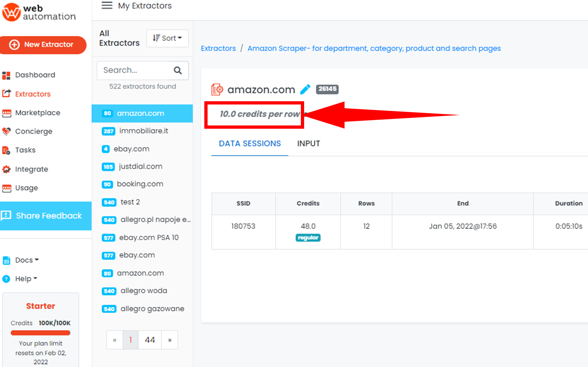Click the Docs page icon

7,260
